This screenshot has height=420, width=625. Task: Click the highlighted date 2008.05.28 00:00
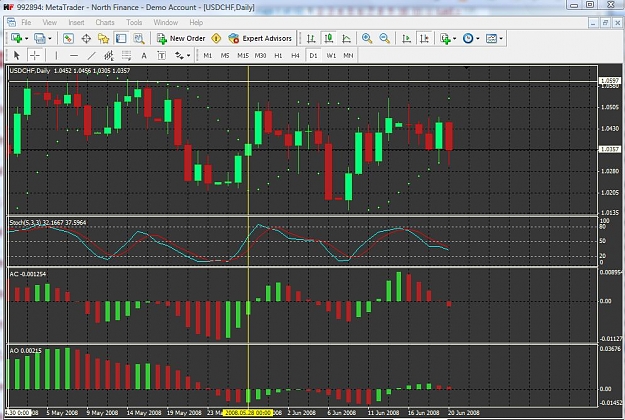click(x=248, y=412)
